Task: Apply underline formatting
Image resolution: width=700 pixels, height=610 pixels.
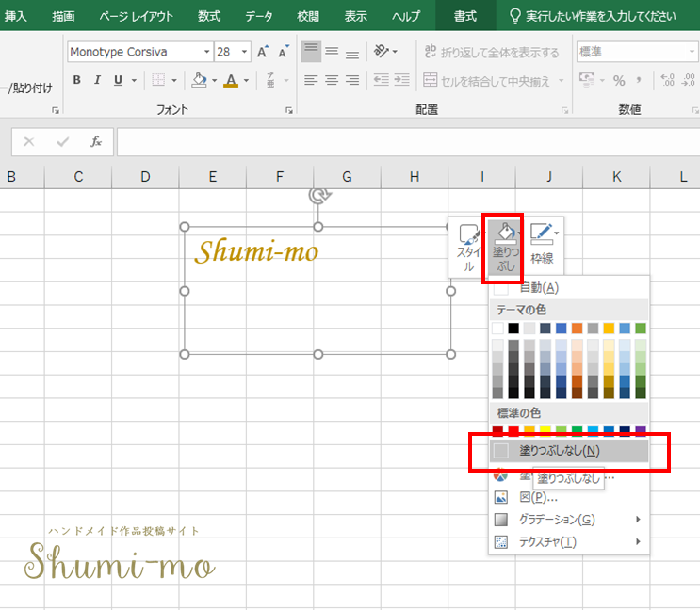Action: tap(118, 80)
